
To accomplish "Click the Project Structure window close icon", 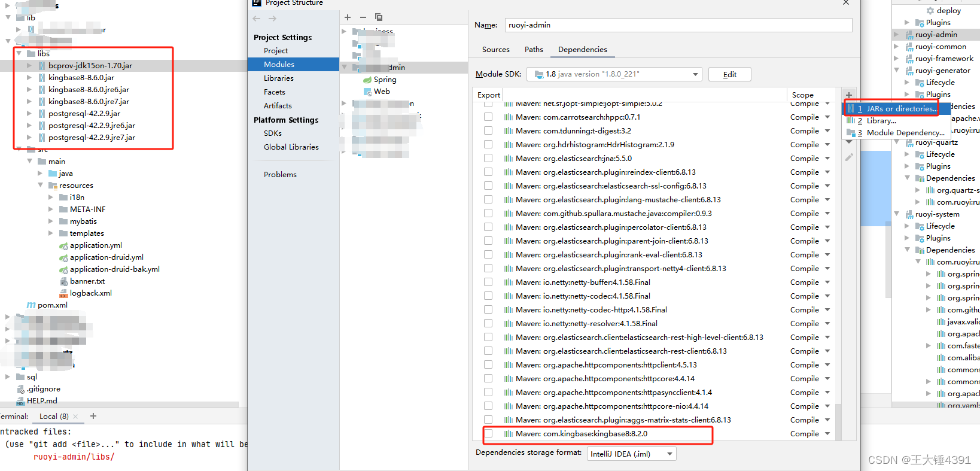I will (846, 2).
